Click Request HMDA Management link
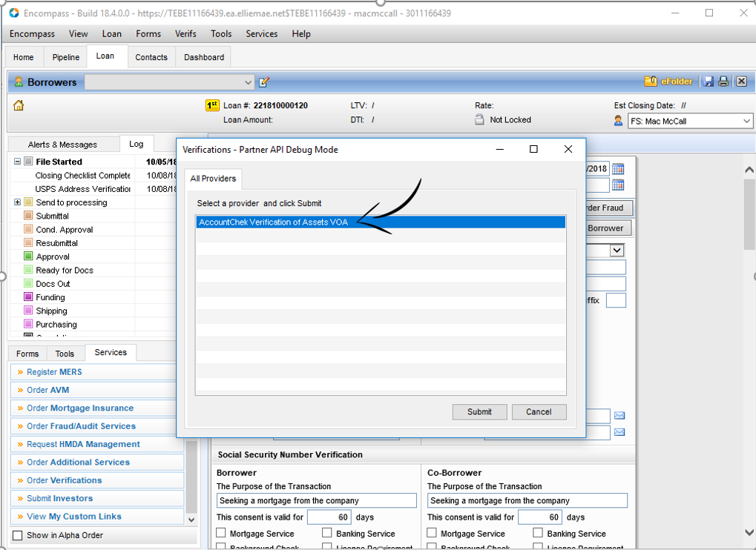 pos(83,444)
